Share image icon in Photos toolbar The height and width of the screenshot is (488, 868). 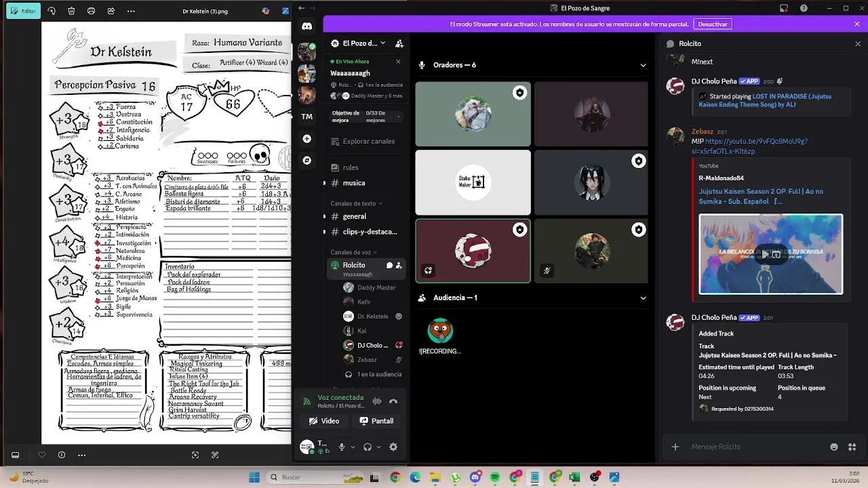point(111,11)
